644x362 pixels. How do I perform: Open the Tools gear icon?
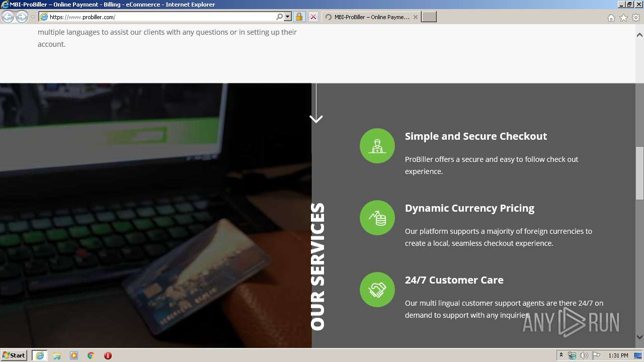pos(636,18)
